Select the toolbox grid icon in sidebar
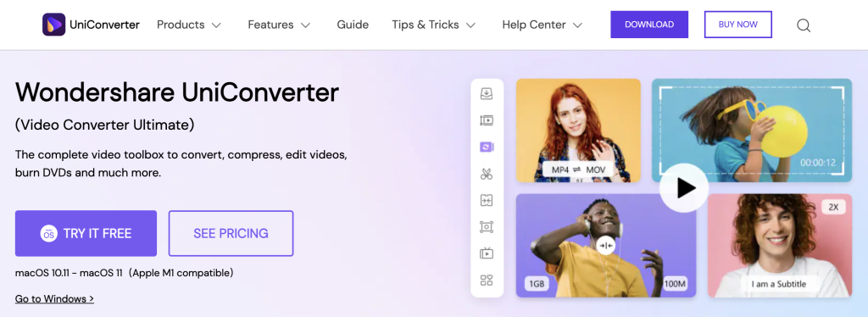This screenshot has width=868, height=317. click(487, 280)
